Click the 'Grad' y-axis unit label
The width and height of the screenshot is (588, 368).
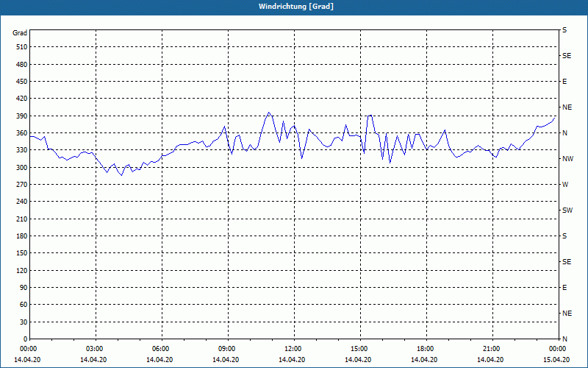[x=20, y=33]
